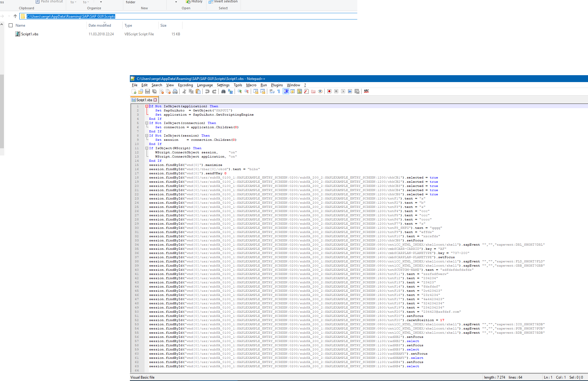Click the Print icon in toolbar
588x381 pixels.
(175, 91)
